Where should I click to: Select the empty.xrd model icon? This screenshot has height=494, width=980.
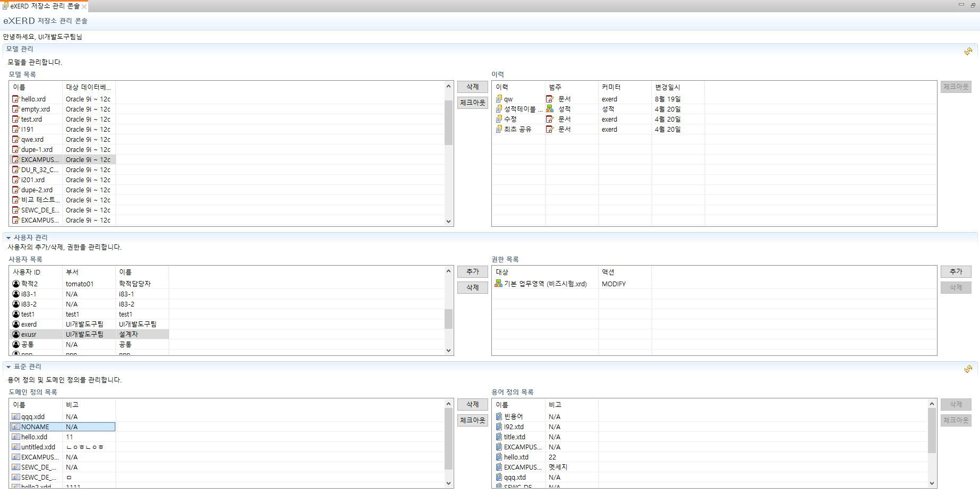click(x=16, y=109)
